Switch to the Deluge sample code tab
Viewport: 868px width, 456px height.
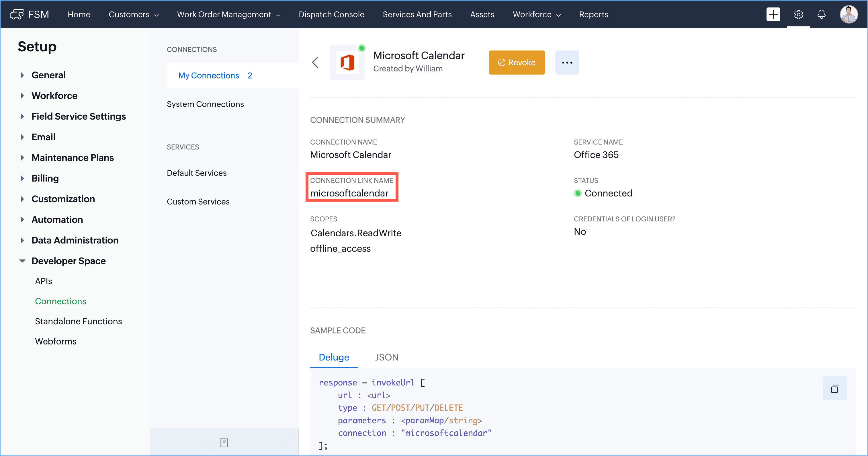(334, 357)
